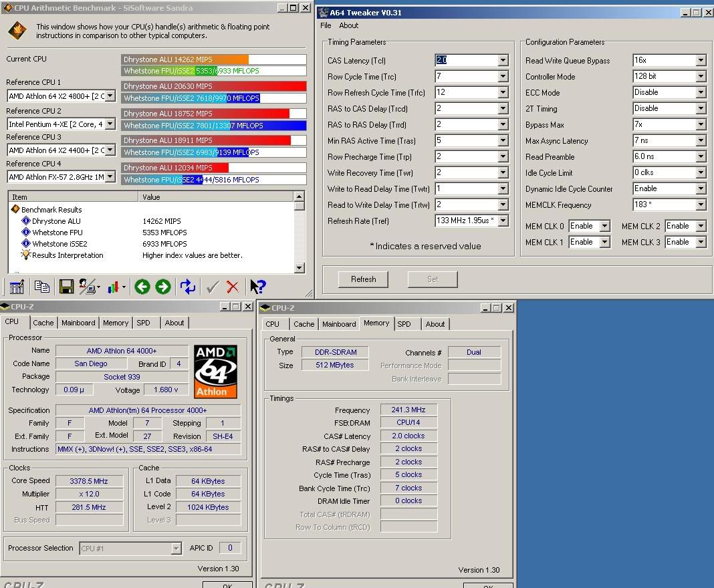Open the Reference CPU 3 dropdown
Screen dimensions: 714x588
tap(110, 150)
